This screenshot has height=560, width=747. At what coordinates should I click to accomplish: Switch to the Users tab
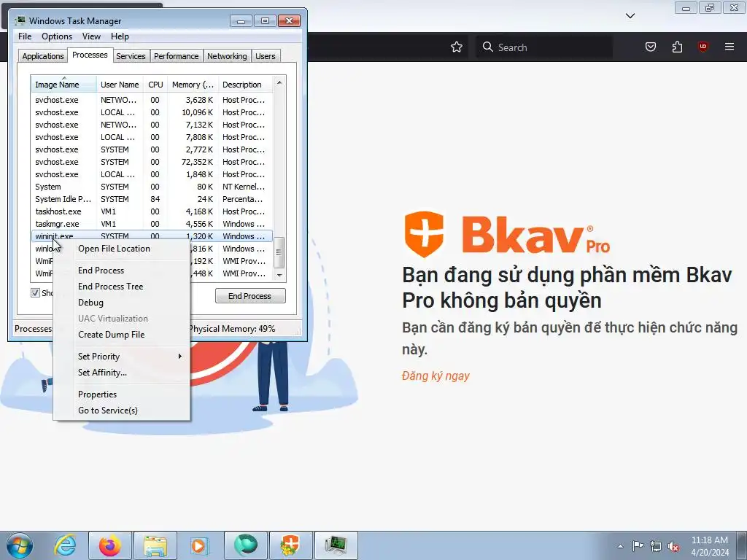point(265,55)
